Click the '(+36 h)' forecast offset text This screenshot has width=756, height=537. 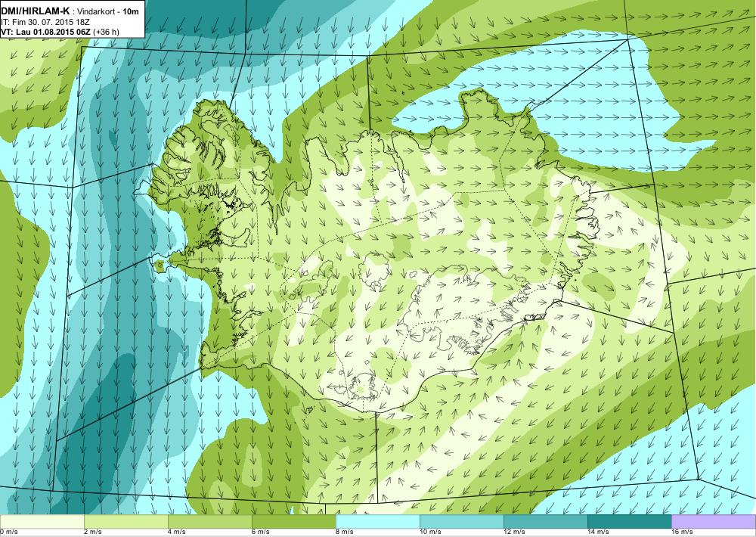pos(106,32)
